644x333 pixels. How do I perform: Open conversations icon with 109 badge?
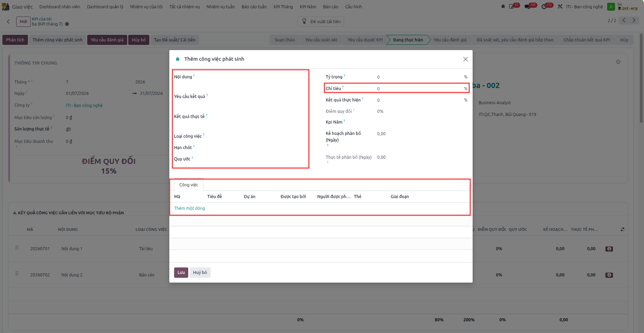(527, 7)
